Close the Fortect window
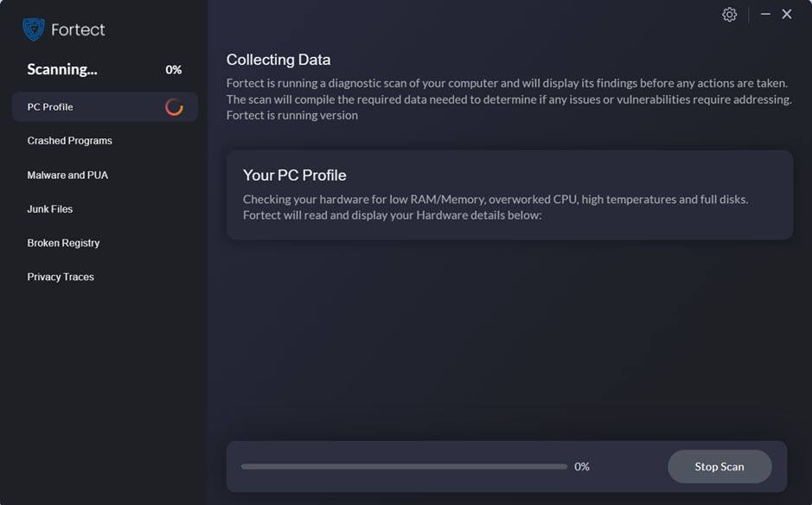 tap(787, 15)
